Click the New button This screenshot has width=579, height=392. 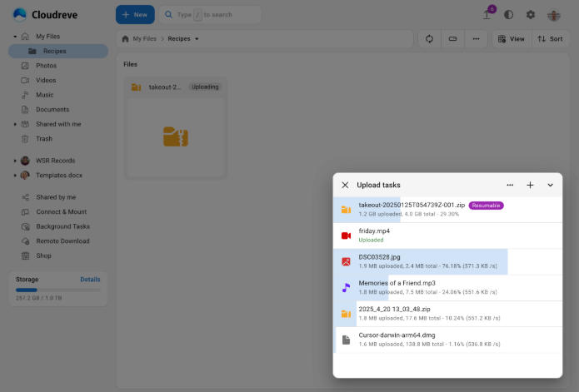[134, 15]
